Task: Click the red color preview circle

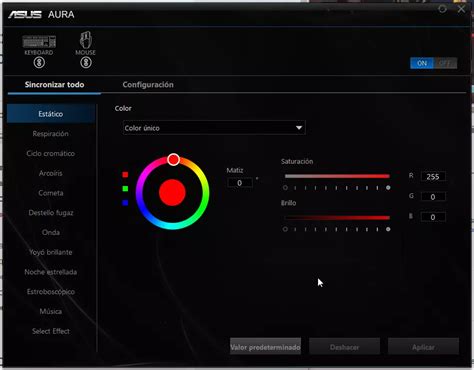Action: pyautogui.click(x=172, y=193)
